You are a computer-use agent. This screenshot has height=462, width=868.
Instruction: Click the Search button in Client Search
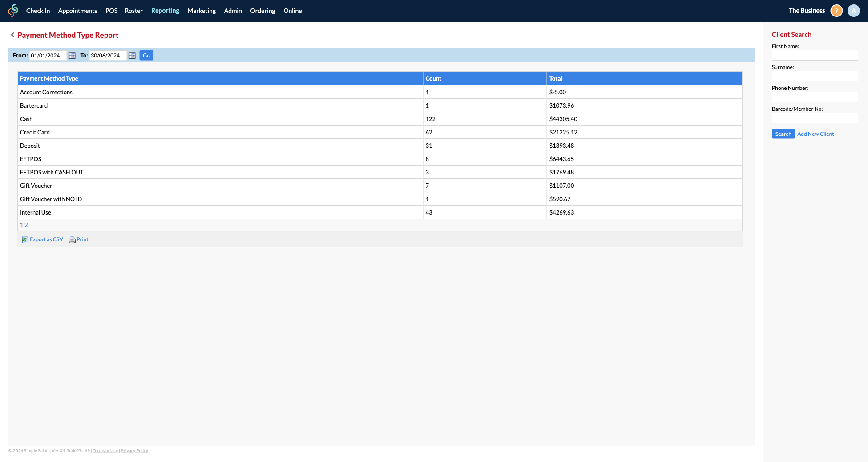click(783, 134)
